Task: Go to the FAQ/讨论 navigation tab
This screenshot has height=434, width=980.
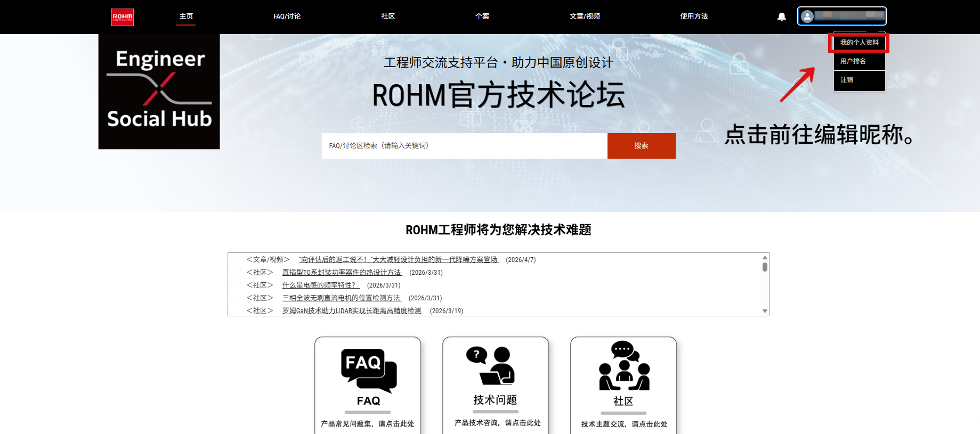Action: (x=287, y=17)
